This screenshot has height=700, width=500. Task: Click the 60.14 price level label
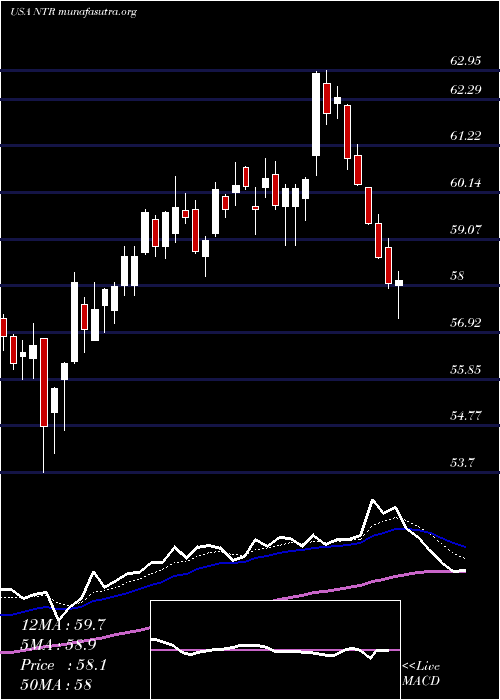466,183
